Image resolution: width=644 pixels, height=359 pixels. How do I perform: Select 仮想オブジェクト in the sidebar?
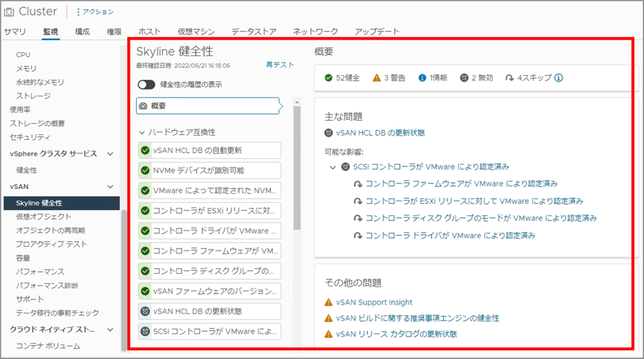(x=44, y=217)
